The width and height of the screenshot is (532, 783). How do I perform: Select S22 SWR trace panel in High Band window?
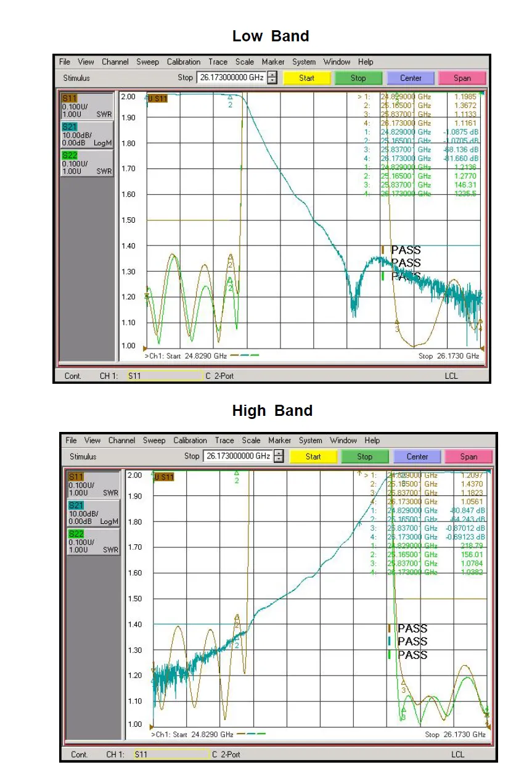tap(94, 542)
